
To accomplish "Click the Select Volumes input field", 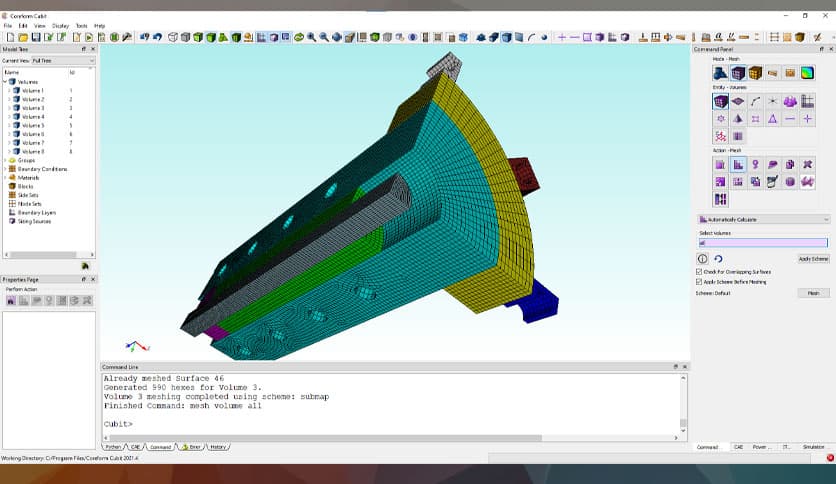I will pos(762,242).
